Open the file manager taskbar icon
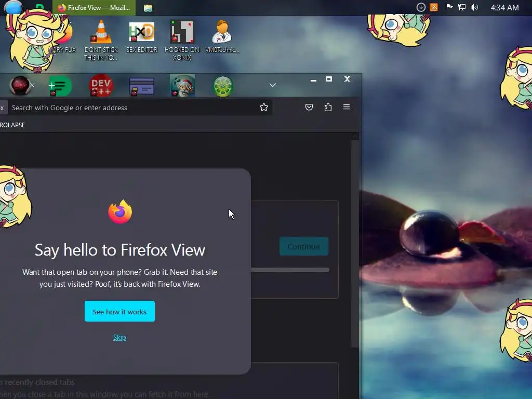The height and width of the screenshot is (399, 532). tap(148, 8)
